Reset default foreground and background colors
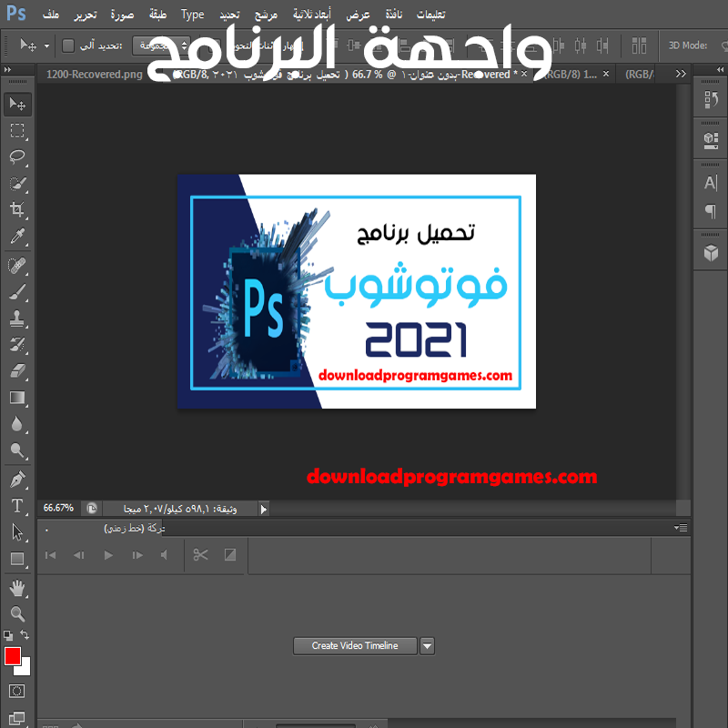Viewport: 728px width, 728px height. (x=8, y=635)
